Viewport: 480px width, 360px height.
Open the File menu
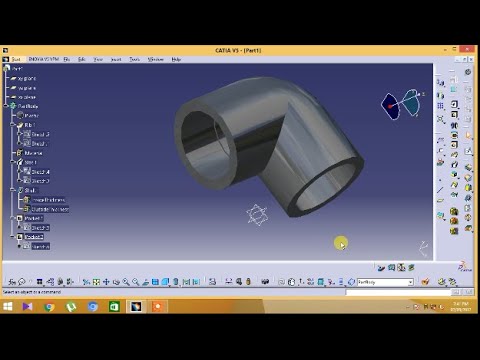point(67,59)
